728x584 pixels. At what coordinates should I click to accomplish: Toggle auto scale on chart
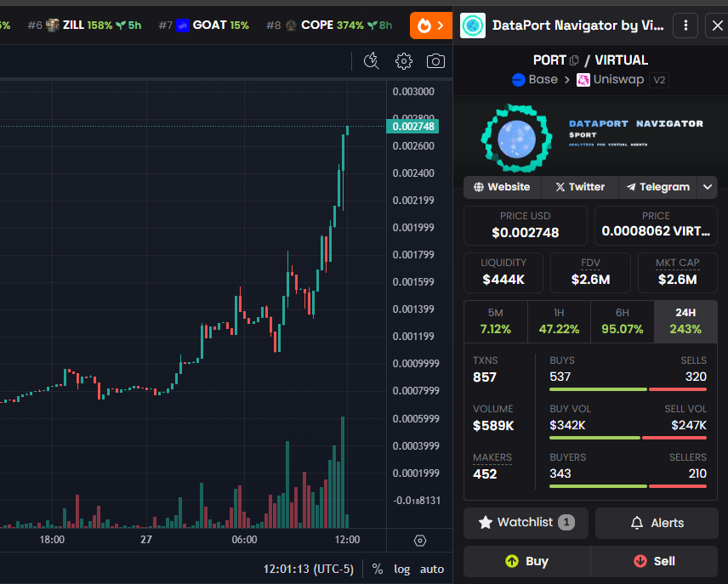coord(432,570)
